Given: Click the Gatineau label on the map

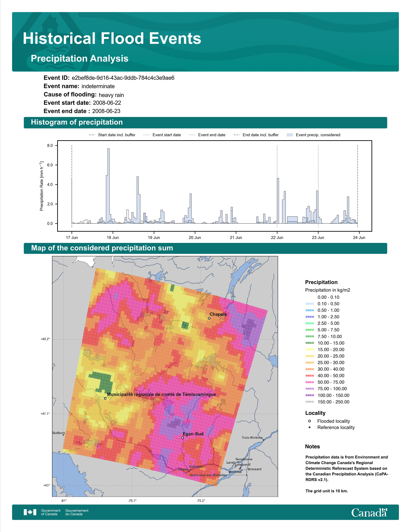Looking at the screenshot, I should point(196,467).
